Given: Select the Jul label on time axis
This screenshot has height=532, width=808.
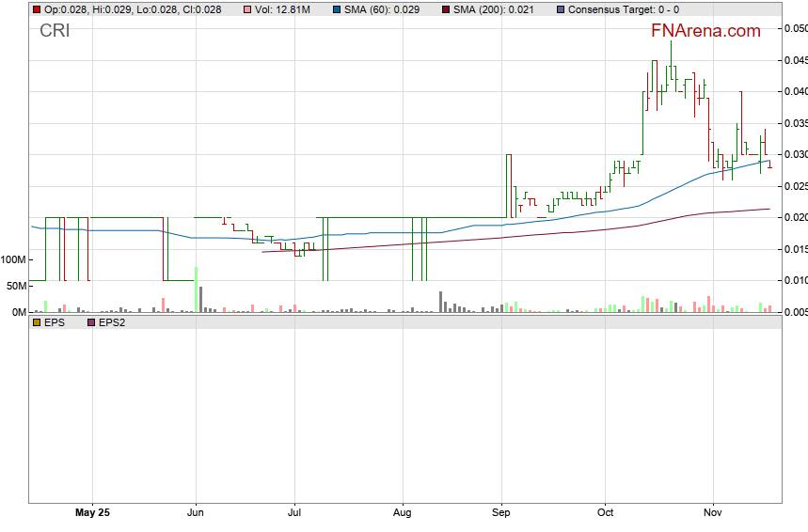Looking at the screenshot, I should 294,513.
